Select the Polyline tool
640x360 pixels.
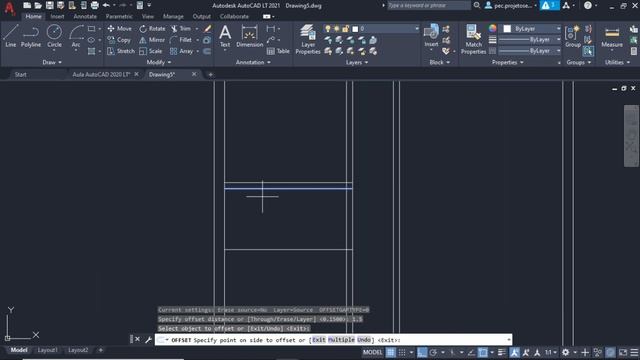tap(31, 36)
